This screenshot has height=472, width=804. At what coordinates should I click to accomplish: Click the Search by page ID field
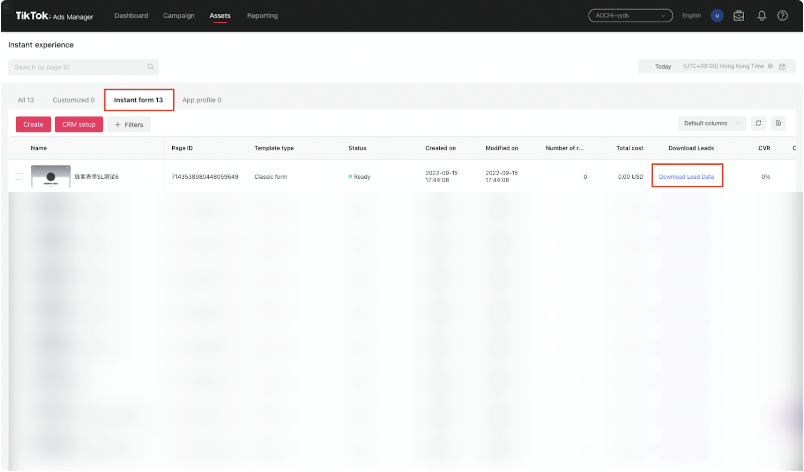click(78, 67)
